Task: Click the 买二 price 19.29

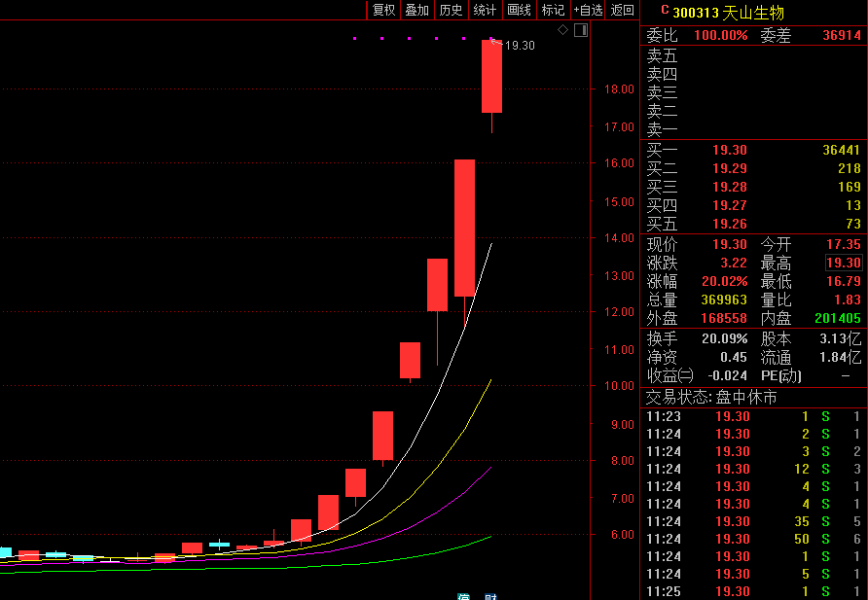Action: click(x=729, y=168)
